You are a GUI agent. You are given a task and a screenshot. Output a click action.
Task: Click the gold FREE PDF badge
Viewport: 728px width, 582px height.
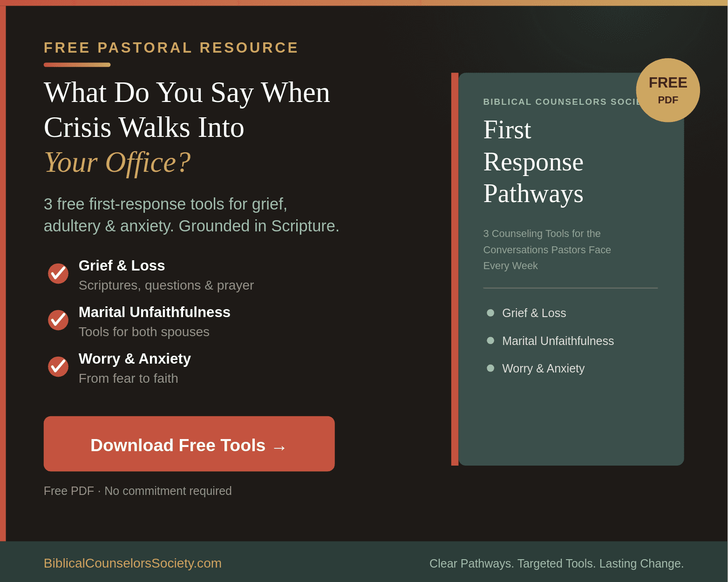coord(667,90)
